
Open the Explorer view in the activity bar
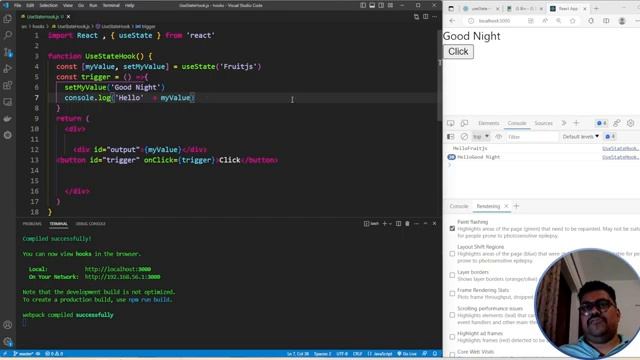click(x=8, y=18)
